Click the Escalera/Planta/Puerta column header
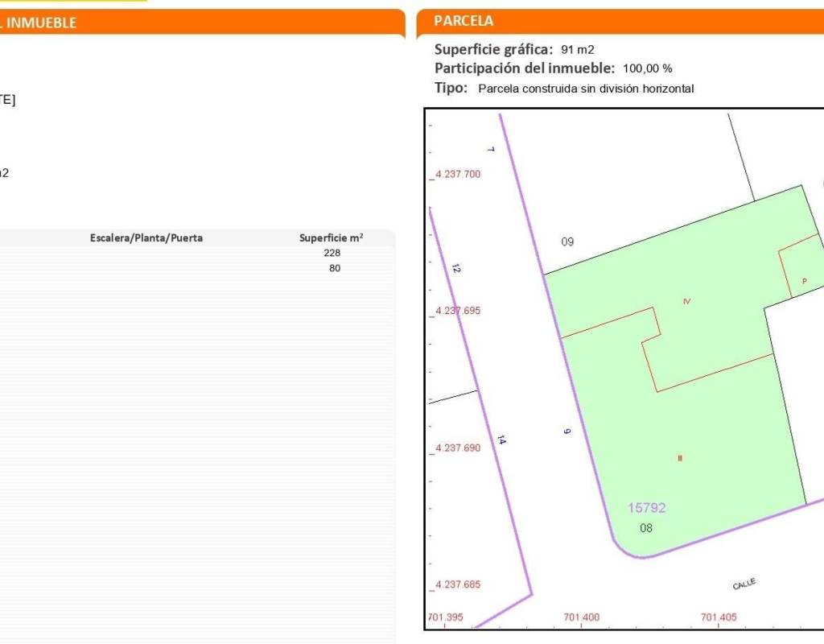Viewport: 824px width, 644px height. click(x=146, y=238)
